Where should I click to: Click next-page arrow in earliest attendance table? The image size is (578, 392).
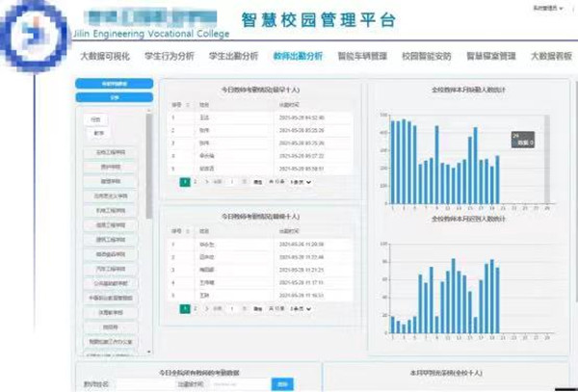click(x=205, y=180)
